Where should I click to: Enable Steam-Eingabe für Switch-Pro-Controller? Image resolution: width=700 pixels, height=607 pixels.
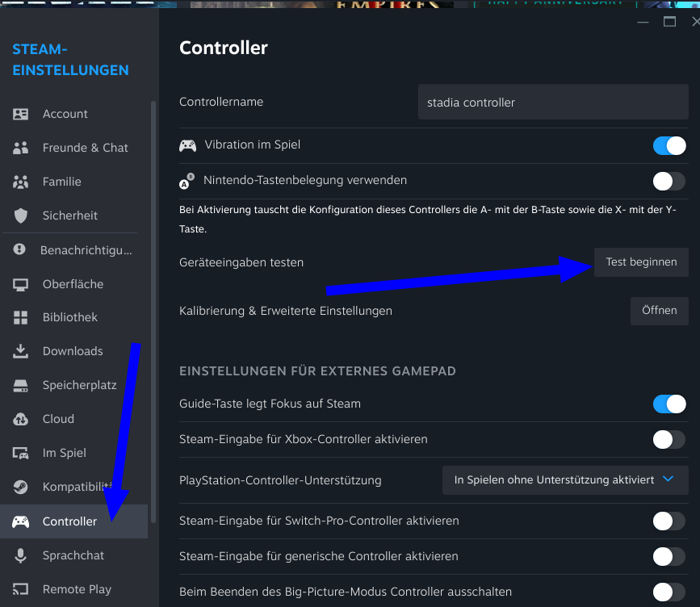click(x=669, y=521)
